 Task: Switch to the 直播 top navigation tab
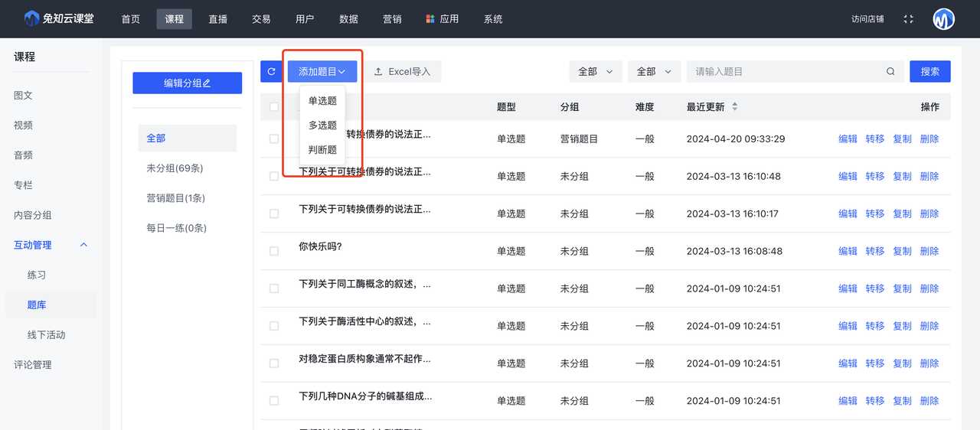coord(217,19)
